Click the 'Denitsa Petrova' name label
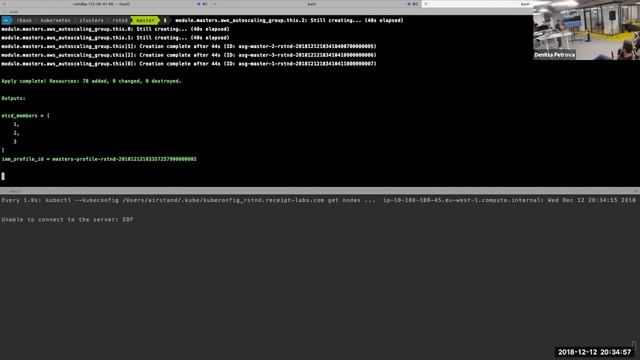This screenshot has width=640, height=360. pos(554,55)
